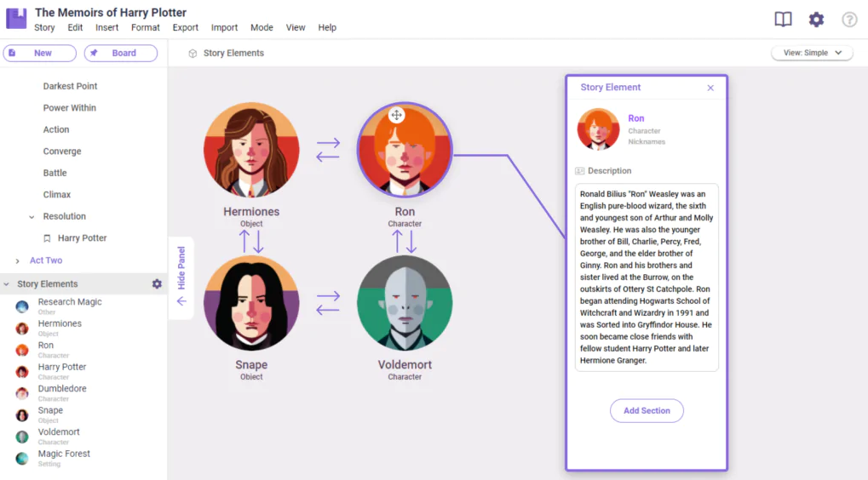The width and height of the screenshot is (868, 480).
Task: Click the Story Elements cube icon
Action: click(x=193, y=54)
